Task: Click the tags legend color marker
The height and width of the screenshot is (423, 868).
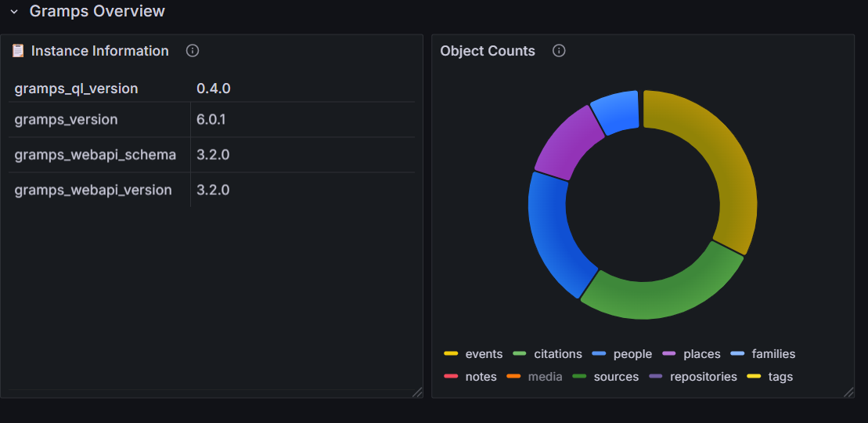Action: pyautogui.click(x=754, y=377)
